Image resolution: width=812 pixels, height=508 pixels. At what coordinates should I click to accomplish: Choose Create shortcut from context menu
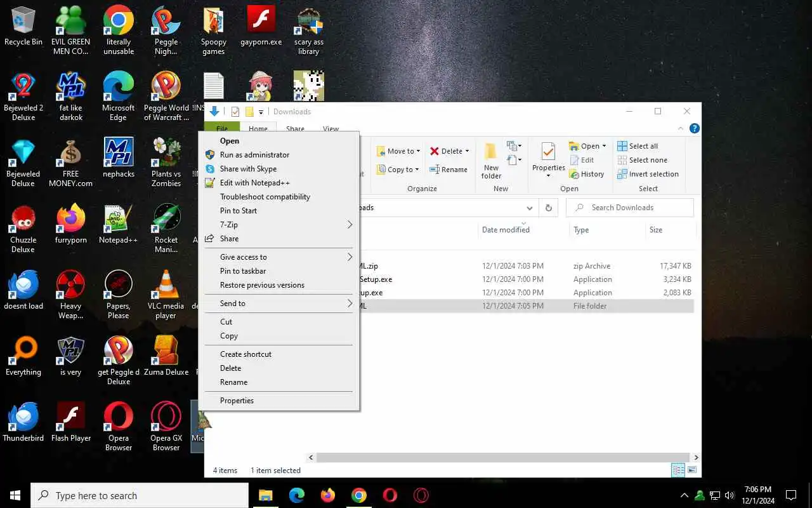pyautogui.click(x=278, y=354)
